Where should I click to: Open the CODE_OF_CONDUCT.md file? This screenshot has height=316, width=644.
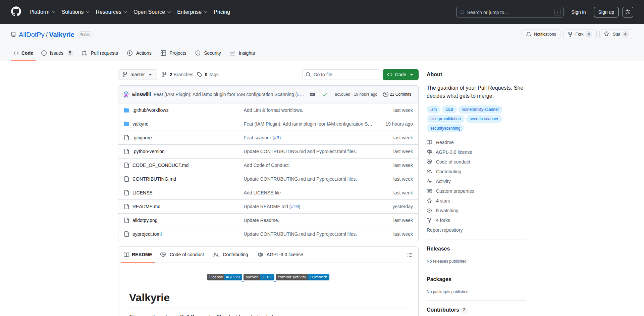[x=160, y=165]
